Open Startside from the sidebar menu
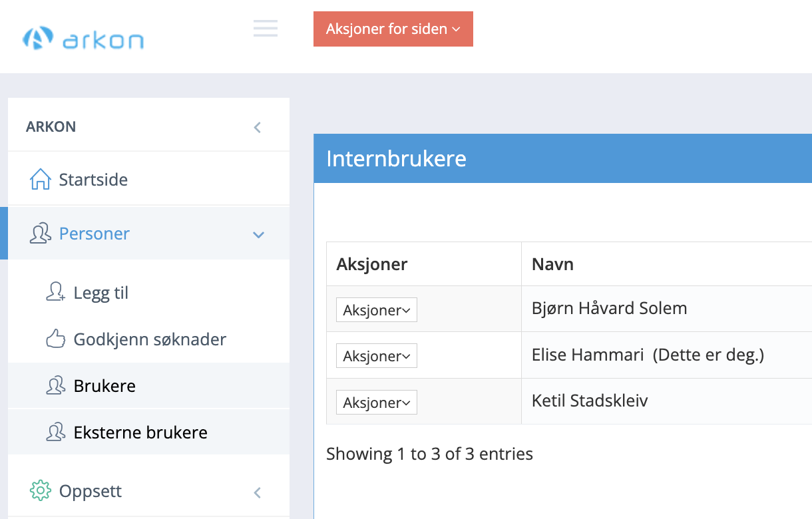This screenshot has width=812, height=519. point(92,178)
